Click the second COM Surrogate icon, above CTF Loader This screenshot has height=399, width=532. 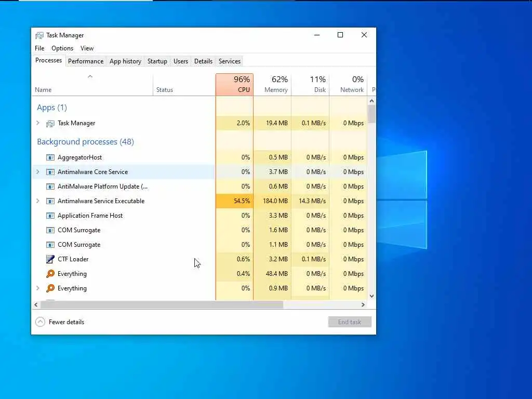pos(50,245)
